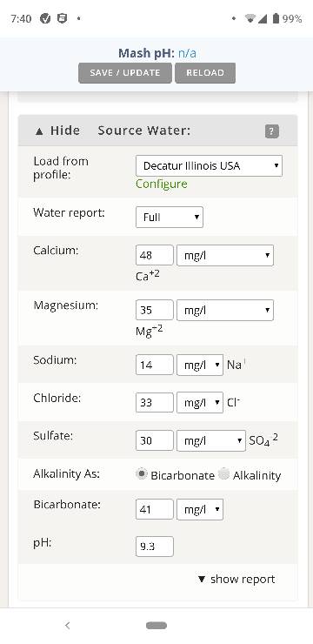The width and height of the screenshot is (313, 644).
Task: Expand show report section
Action: pyautogui.click(x=236, y=579)
